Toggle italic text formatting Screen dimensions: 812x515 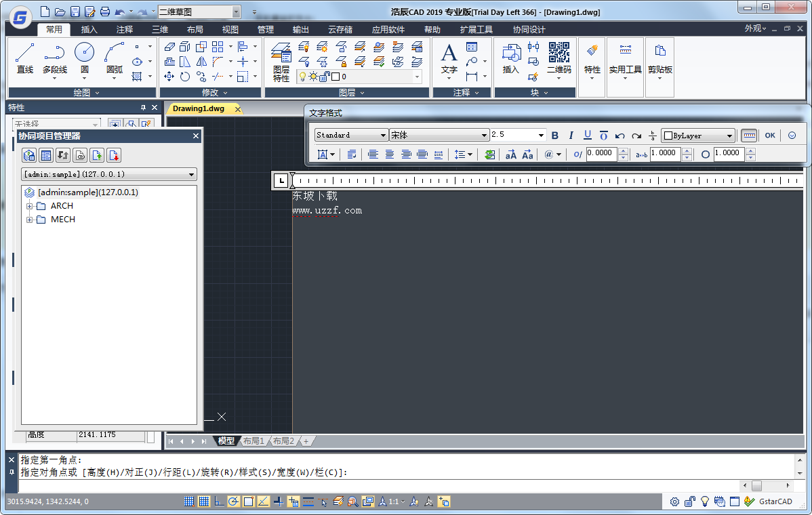[571, 136]
